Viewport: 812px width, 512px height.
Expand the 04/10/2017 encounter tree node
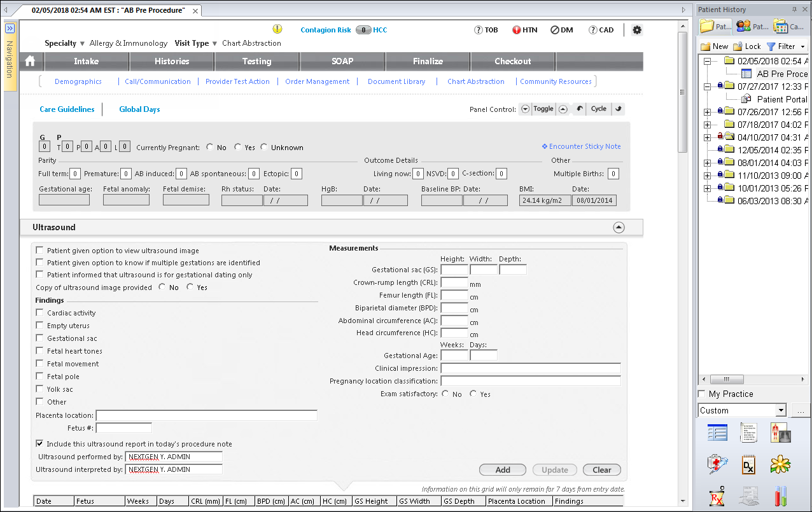pyautogui.click(x=707, y=137)
